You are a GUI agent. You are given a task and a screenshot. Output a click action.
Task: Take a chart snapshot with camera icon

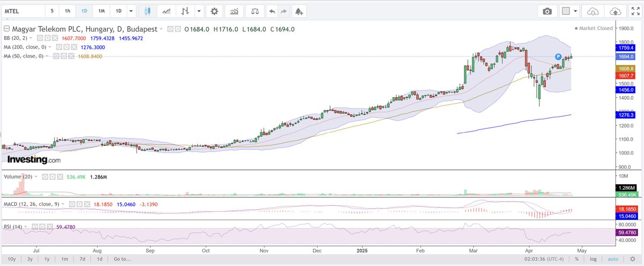pyautogui.click(x=547, y=11)
